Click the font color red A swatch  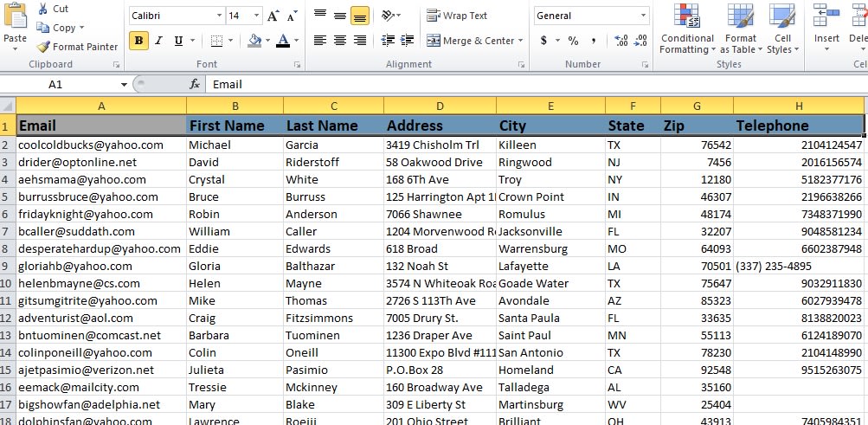point(283,41)
